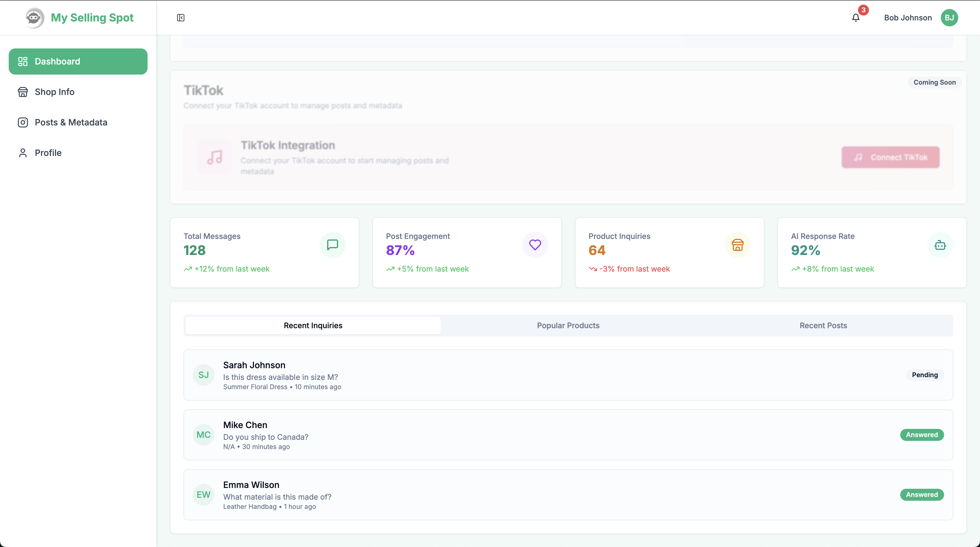Click the Answered status badge on Mike Chen's inquiry
Viewport: 980px width, 547px height.
coord(921,435)
